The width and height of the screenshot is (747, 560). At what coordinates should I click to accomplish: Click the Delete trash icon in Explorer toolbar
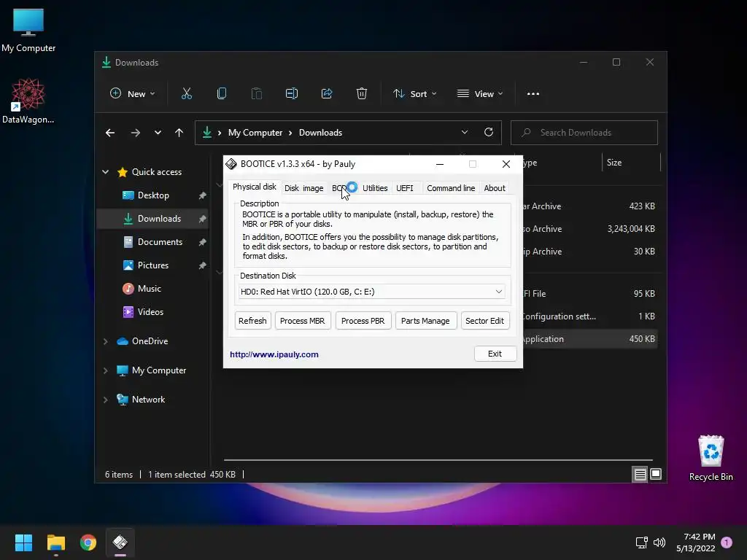pyautogui.click(x=362, y=94)
